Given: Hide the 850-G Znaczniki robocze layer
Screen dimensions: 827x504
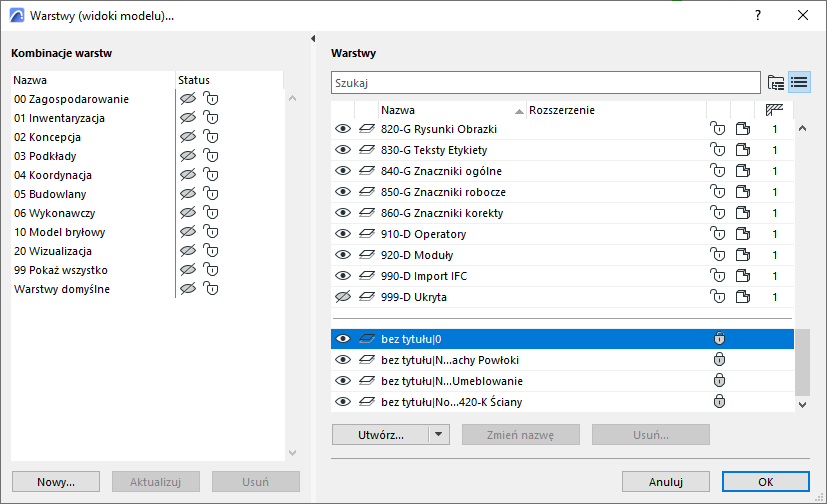Looking at the screenshot, I should tap(343, 192).
